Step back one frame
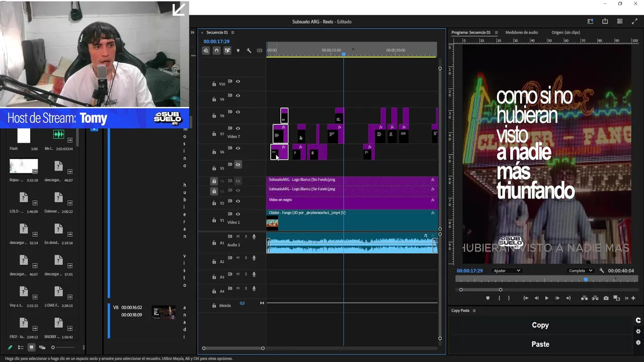This screenshot has height=362, width=644. click(x=536, y=298)
